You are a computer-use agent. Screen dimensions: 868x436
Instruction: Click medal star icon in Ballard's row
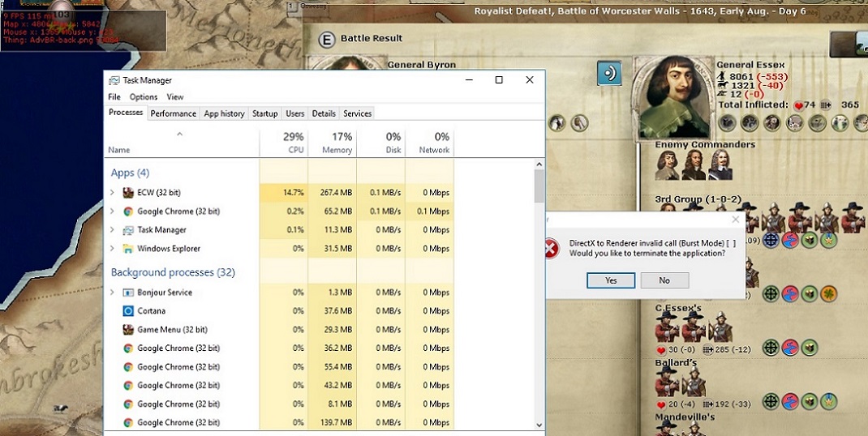tap(829, 401)
